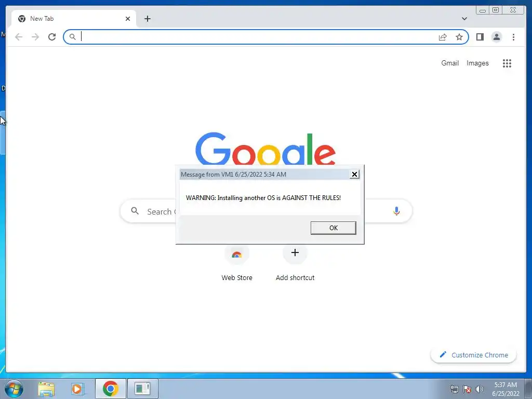Open the Web Store shortcut
This screenshot has height=399, width=532.
point(237,263)
